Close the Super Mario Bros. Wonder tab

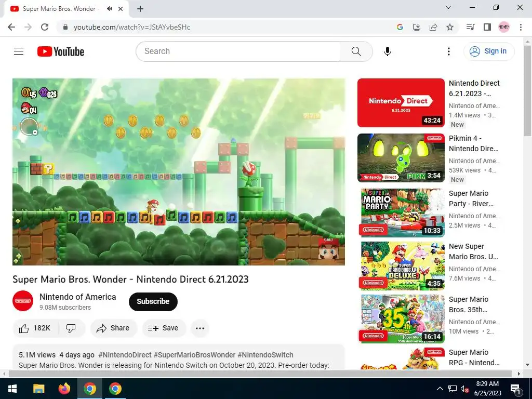tap(121, 9)
